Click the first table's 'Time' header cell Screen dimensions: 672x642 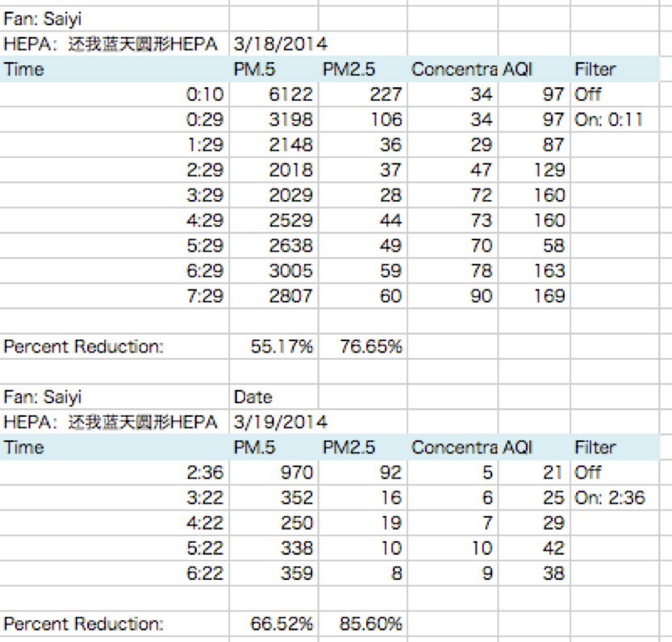tap(115, 69)
